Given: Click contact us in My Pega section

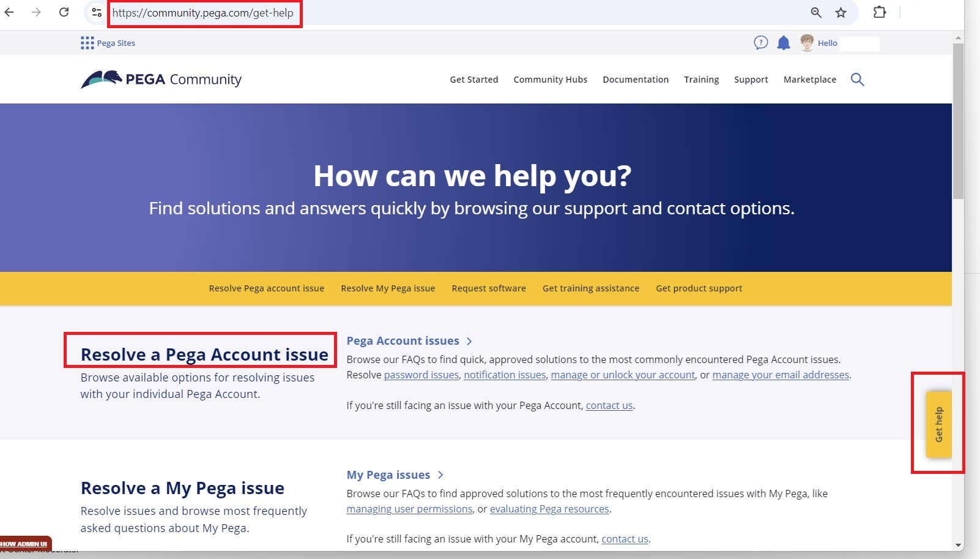Looking at the screenshot, I should pyautogui.click(x=625, y=539).
